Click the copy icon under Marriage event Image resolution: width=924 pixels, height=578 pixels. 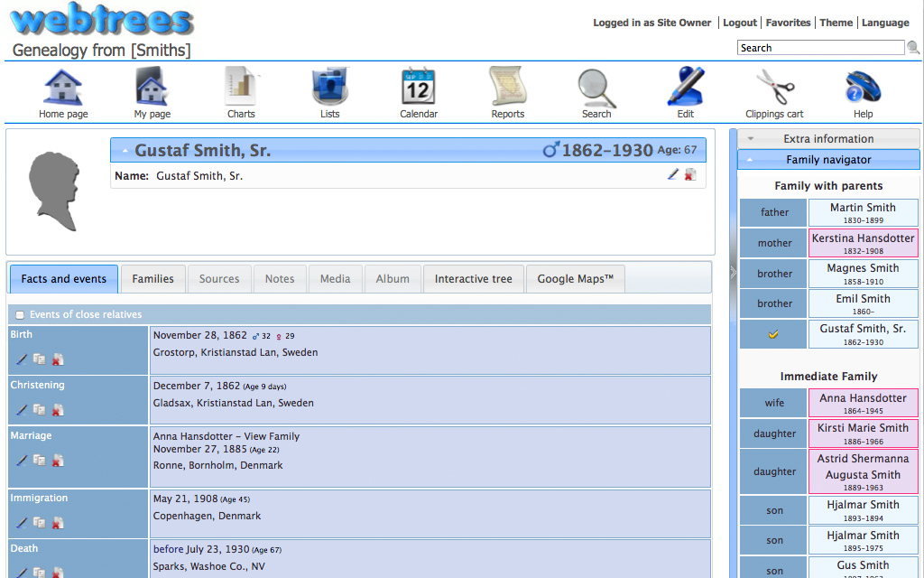[40, 461]
